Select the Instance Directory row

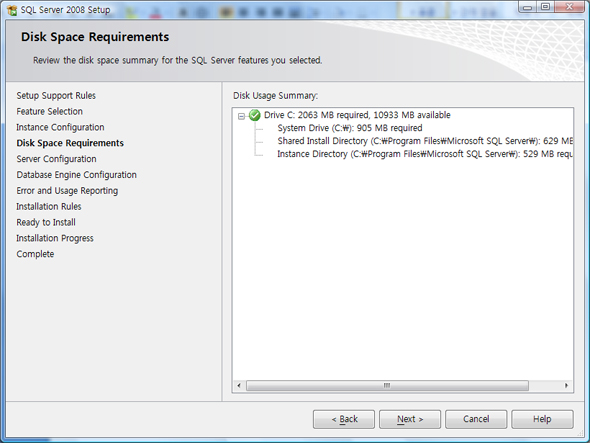tap(425, 154)
